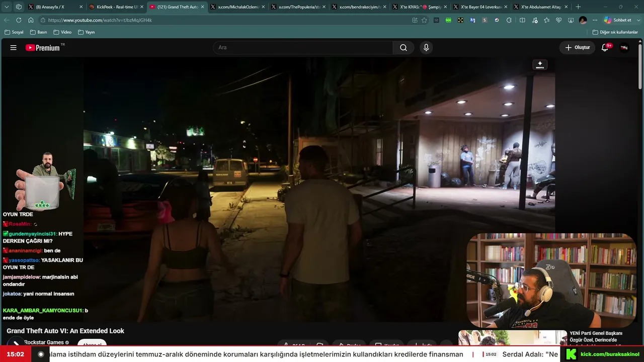The width and height of the screenshot is (644, 362).
Task: Reload the page with the refresh icon
Action: [x=19, y=20]
